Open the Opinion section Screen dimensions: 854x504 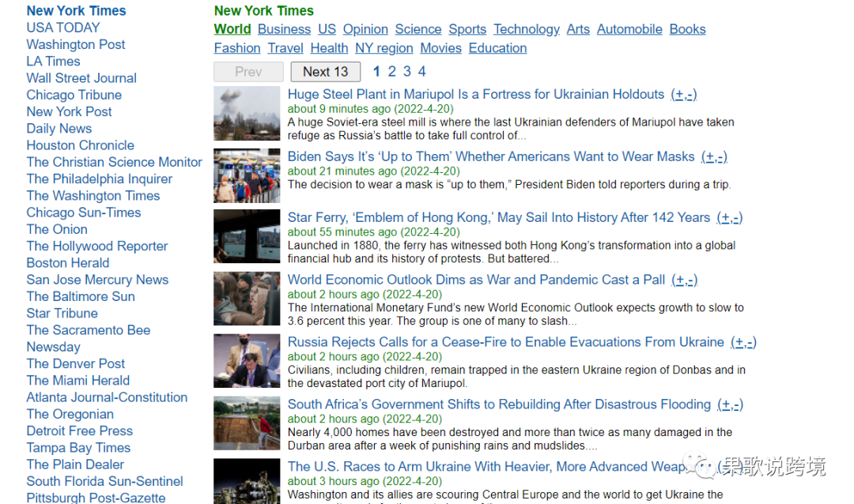coord(365,29)
